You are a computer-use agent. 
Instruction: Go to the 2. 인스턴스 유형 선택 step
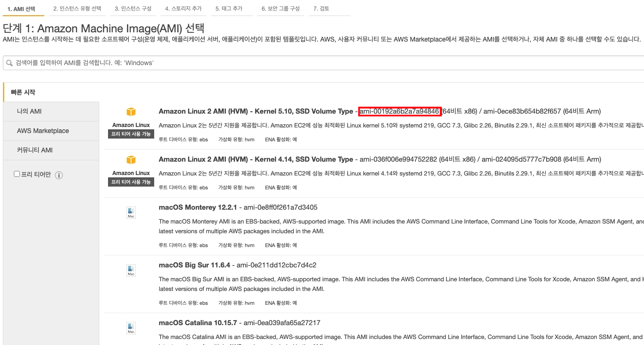click(77, 8)
